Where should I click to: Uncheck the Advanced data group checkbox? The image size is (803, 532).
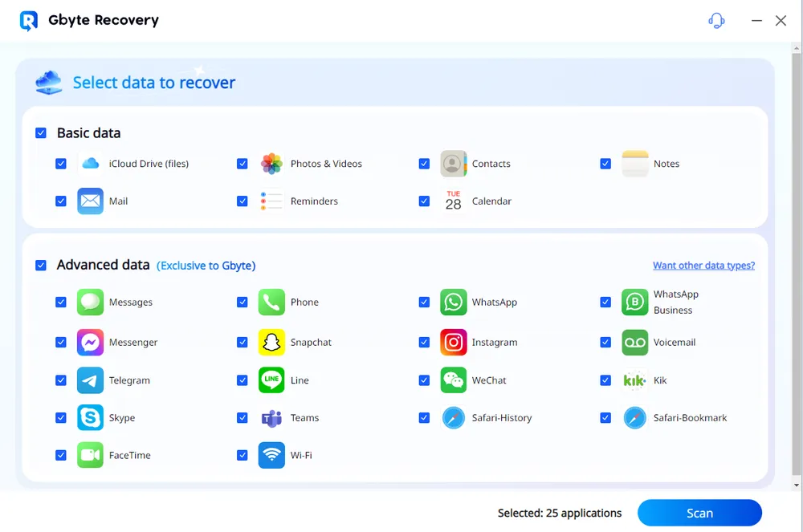click(41, 265)
